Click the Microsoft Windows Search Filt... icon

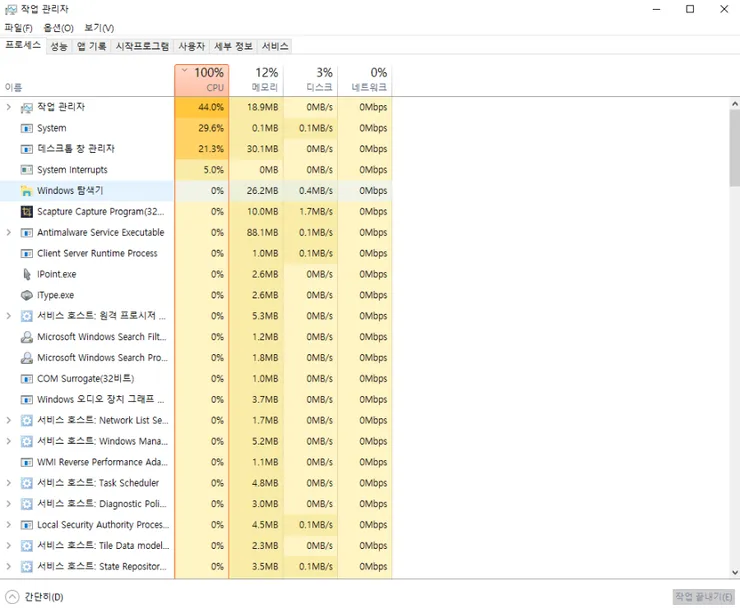26,337
